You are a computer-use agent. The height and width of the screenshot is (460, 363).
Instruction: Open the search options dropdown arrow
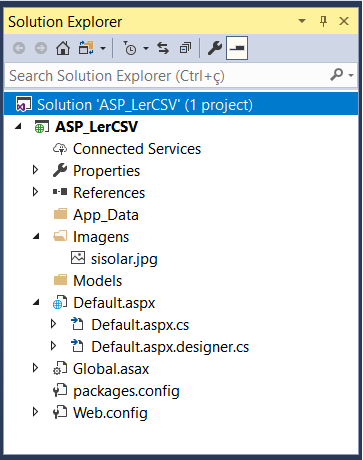point(351,76)
